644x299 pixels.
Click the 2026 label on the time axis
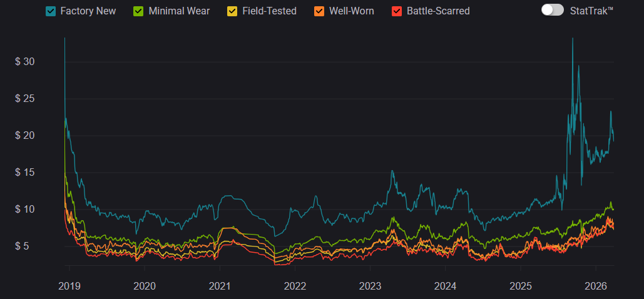coord(596,286)
